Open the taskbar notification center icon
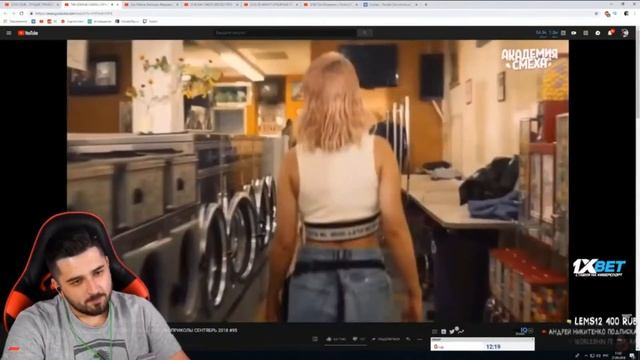 click(632, 356)
